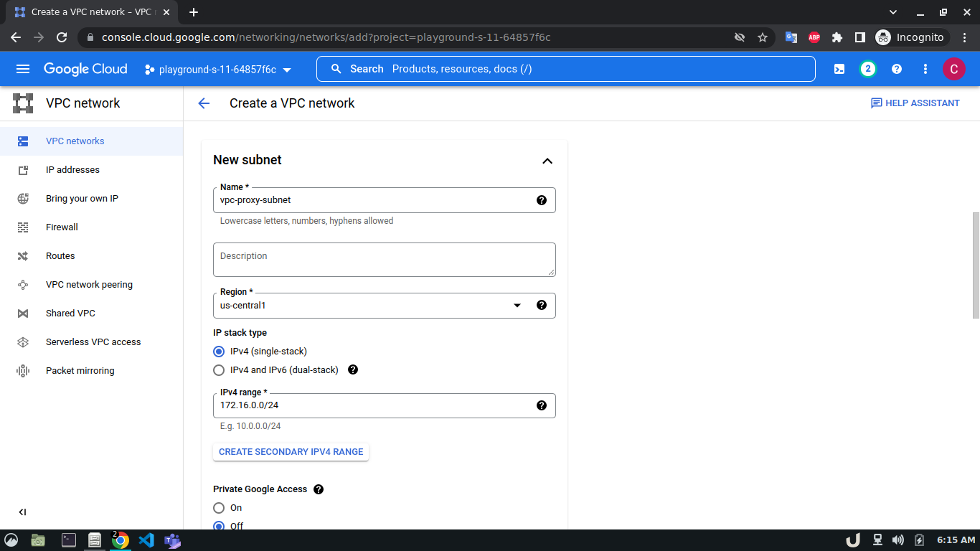Click the Google Cloud logo
Screen dimensions: 980x551
85,69
